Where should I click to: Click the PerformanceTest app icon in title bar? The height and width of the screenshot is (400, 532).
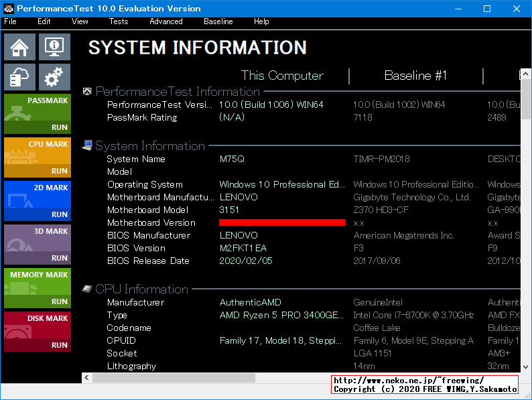coord(9,9)
